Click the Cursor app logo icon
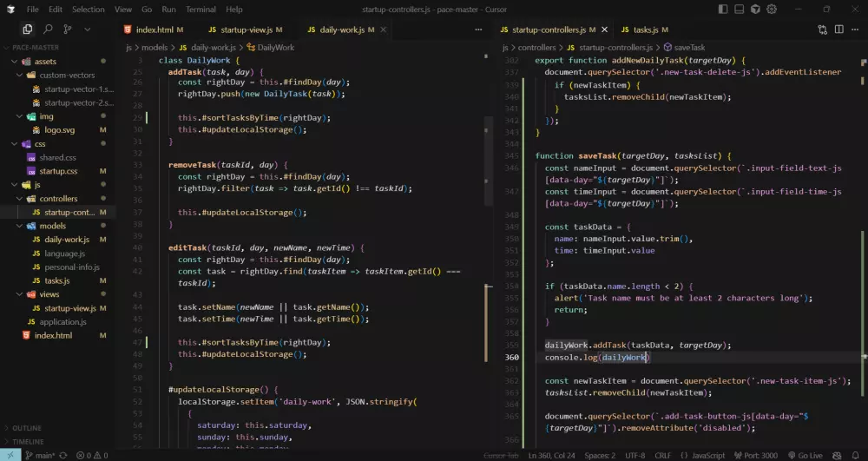868x461 pixels. point(10,10)
